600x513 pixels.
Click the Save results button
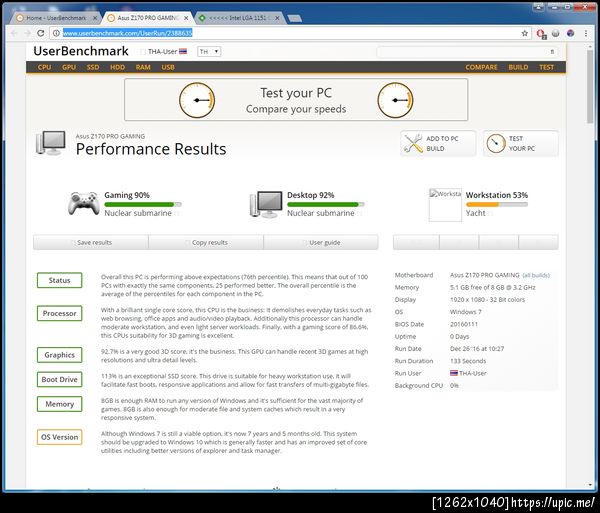point(91,243)
